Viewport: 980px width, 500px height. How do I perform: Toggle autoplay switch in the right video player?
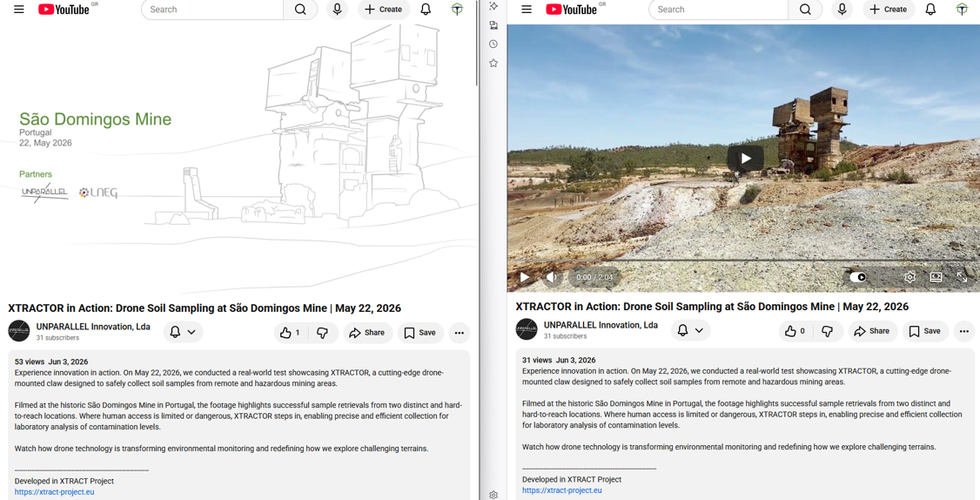pos(857,277)
